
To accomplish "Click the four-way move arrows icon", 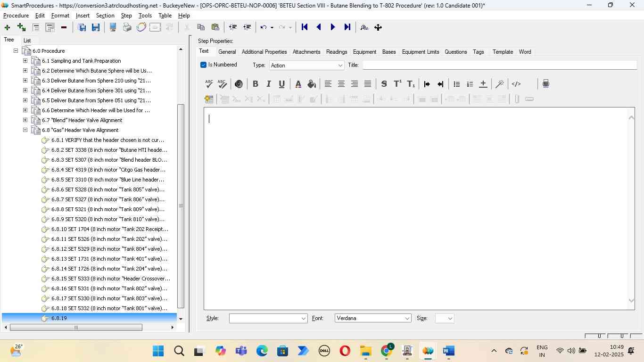I will [378, 27].
